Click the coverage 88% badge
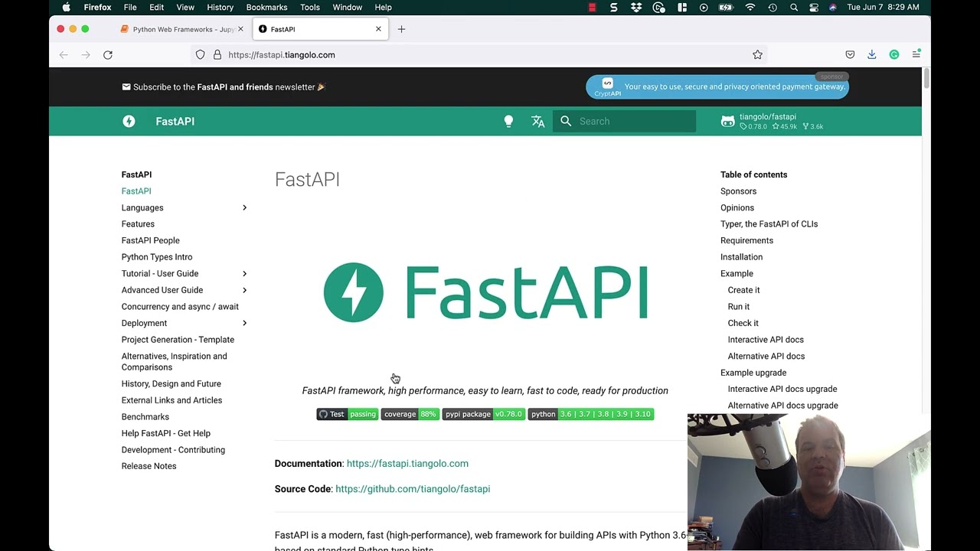The width and height of the screenshot is (980, 551). pos(410,414)
